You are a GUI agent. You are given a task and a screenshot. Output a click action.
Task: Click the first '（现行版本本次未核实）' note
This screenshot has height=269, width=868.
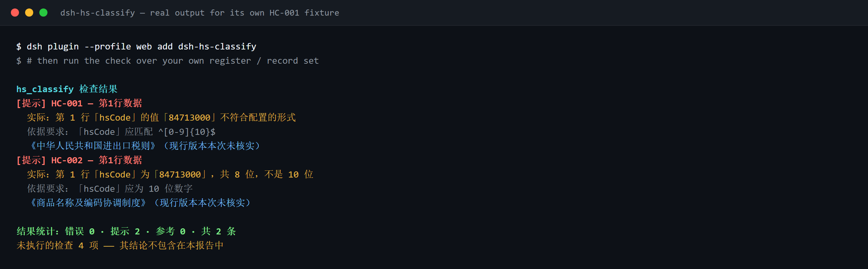pos(212,146)
